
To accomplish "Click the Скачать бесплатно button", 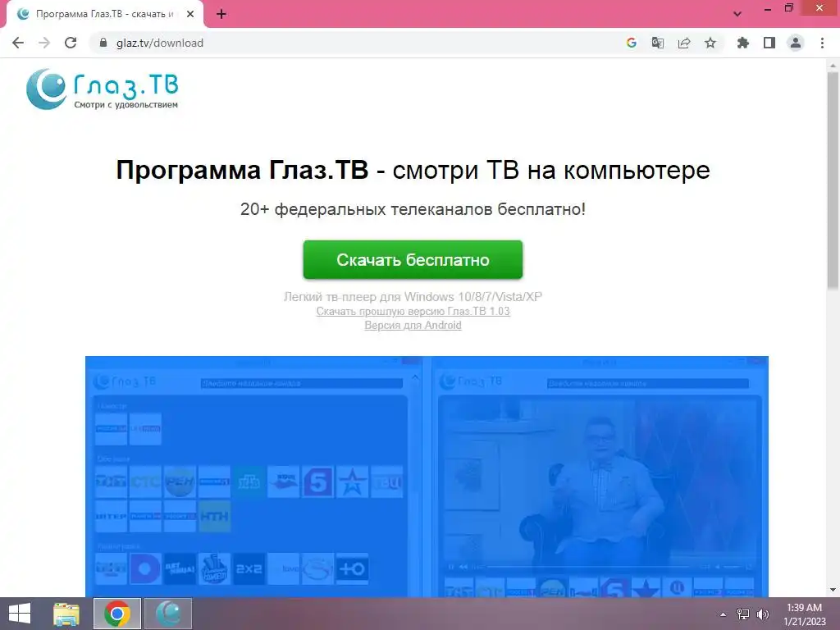I will click(x=413, y=260).
